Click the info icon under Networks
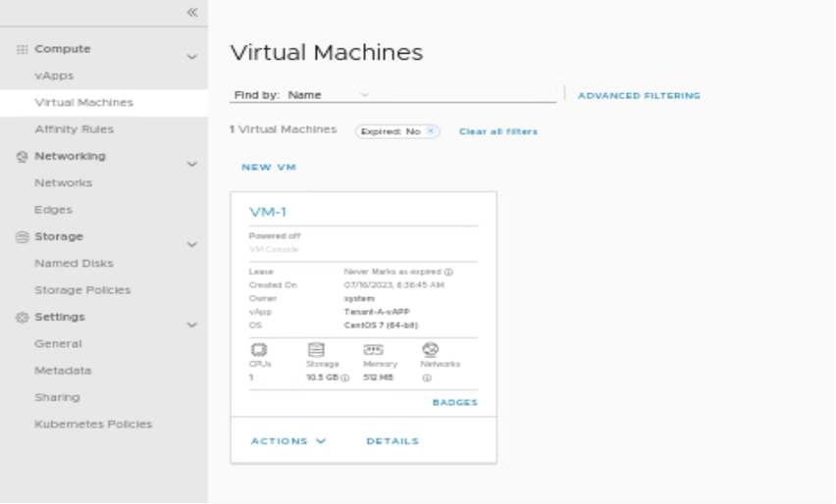Screen dimensions: 836x504 pos(427,378)
